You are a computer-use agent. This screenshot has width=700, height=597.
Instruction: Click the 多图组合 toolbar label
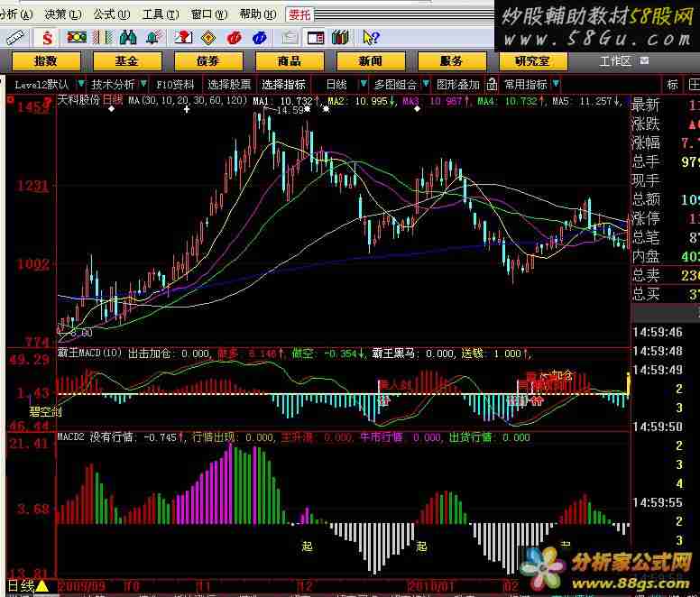click(395, 85)
